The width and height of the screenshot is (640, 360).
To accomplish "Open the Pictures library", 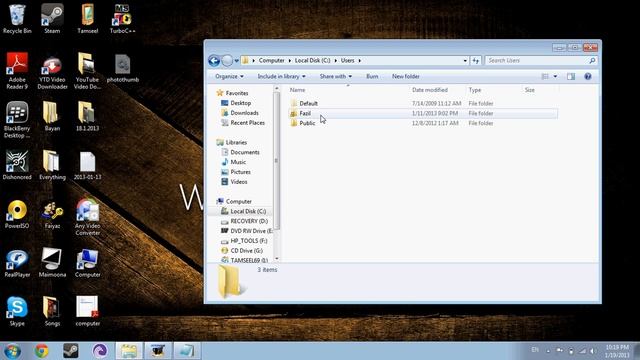I will 236,172.
